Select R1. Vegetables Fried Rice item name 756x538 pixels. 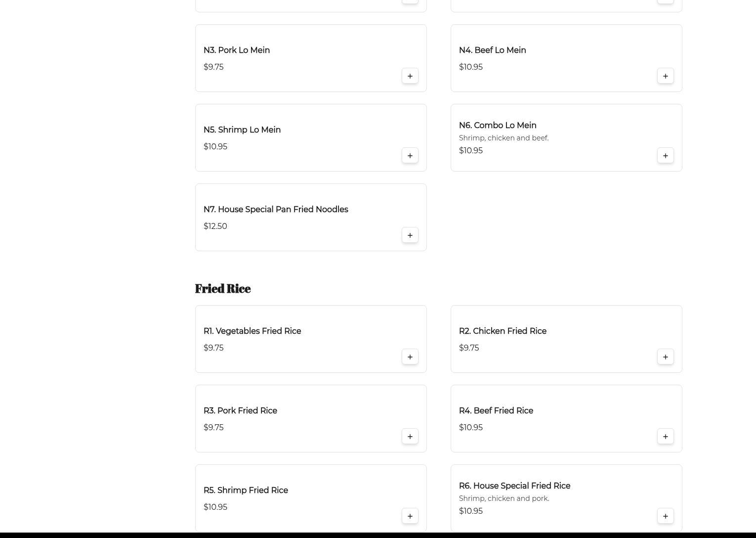pyautogui.click(x=252, y=331)
